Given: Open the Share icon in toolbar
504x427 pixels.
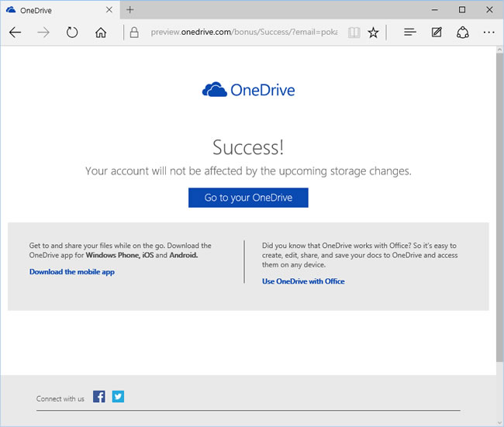Looking at the screenshot, I should (463, 33).
